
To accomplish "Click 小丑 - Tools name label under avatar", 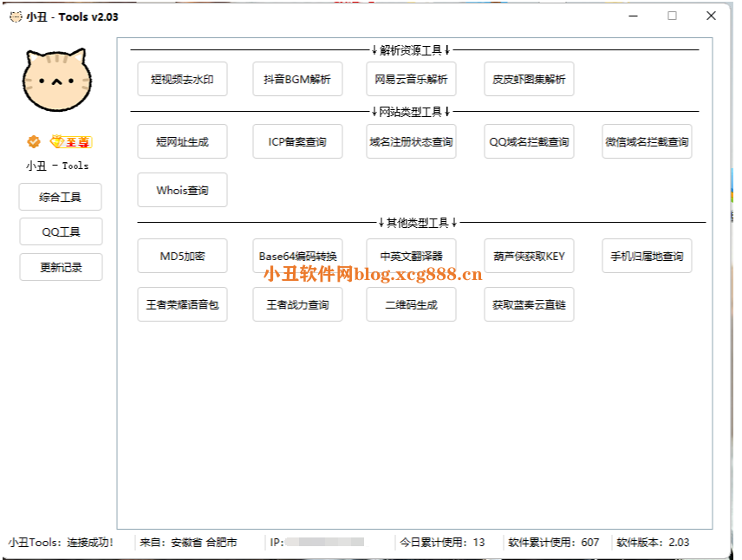I will [57, 166].
